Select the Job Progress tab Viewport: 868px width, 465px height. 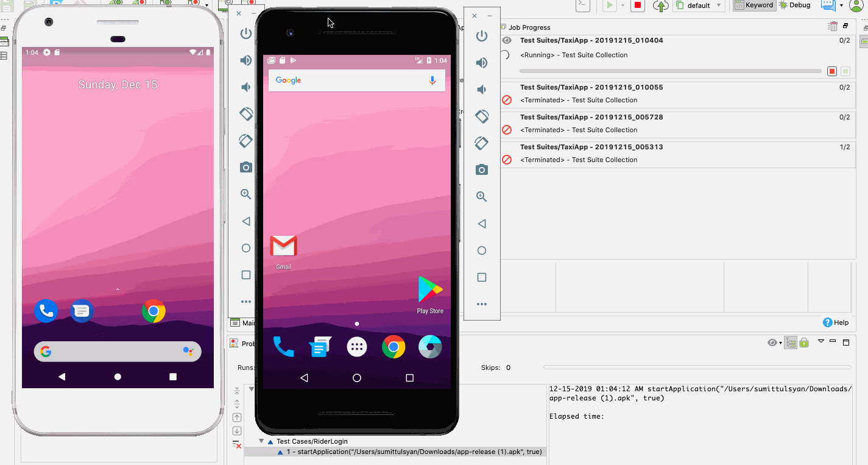pyautogui.click(x=525, y=27)
